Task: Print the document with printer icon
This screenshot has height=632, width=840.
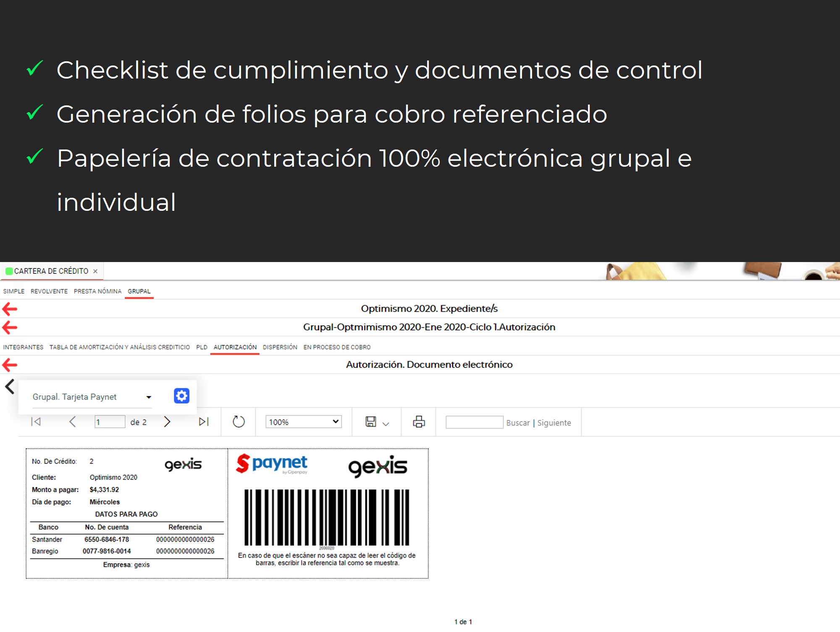Action: 419,422
